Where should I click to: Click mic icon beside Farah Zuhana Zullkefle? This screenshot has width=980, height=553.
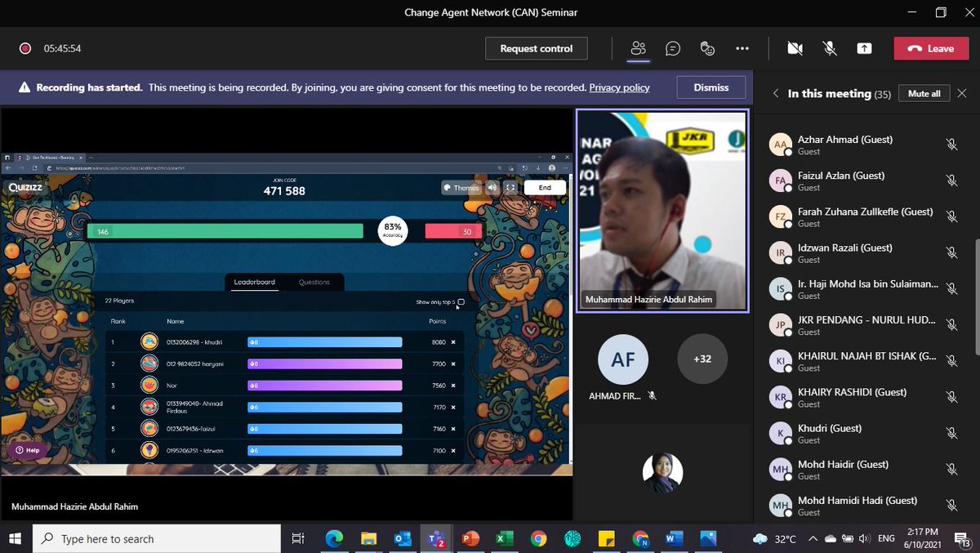pyautogui.click(x=951, y=216)
